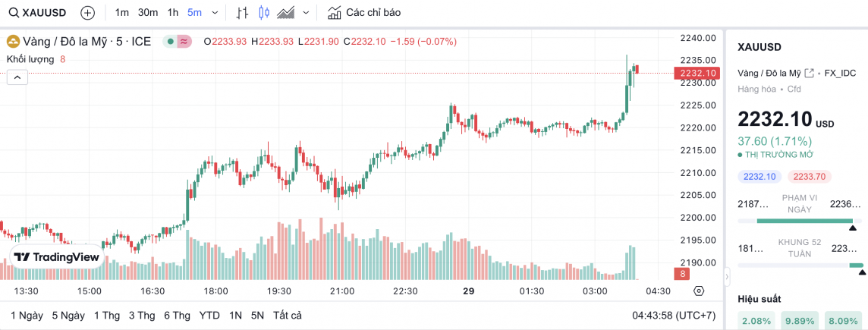The image size is (868, 330).
Task: Switch to the 30m timeframe
Action: click(x=148, y=13)
